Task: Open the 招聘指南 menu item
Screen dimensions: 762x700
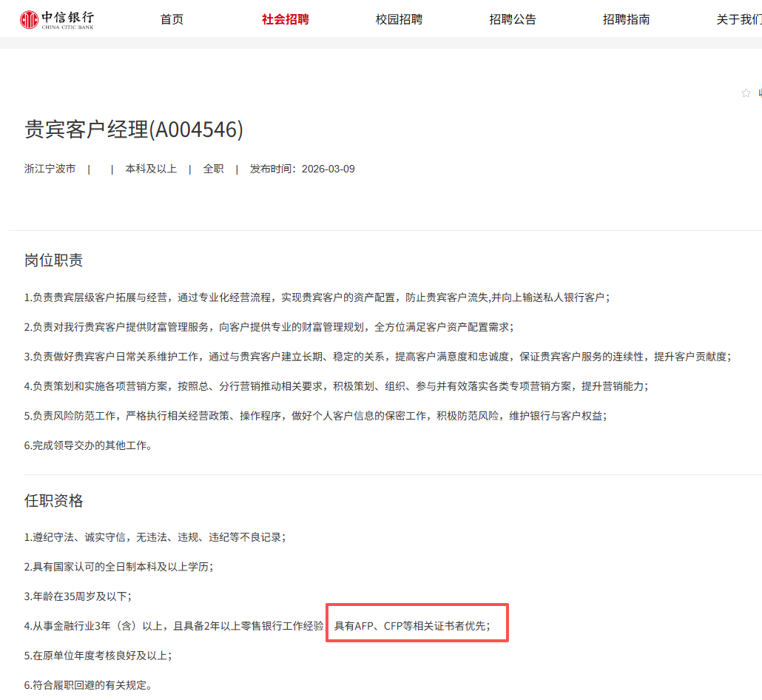Action: [626, 19]
